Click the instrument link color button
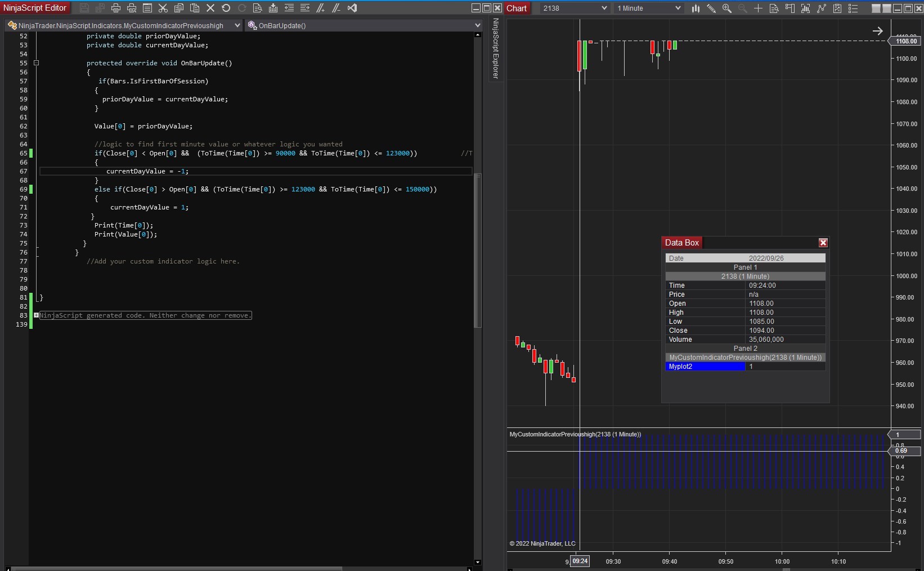 877,8
